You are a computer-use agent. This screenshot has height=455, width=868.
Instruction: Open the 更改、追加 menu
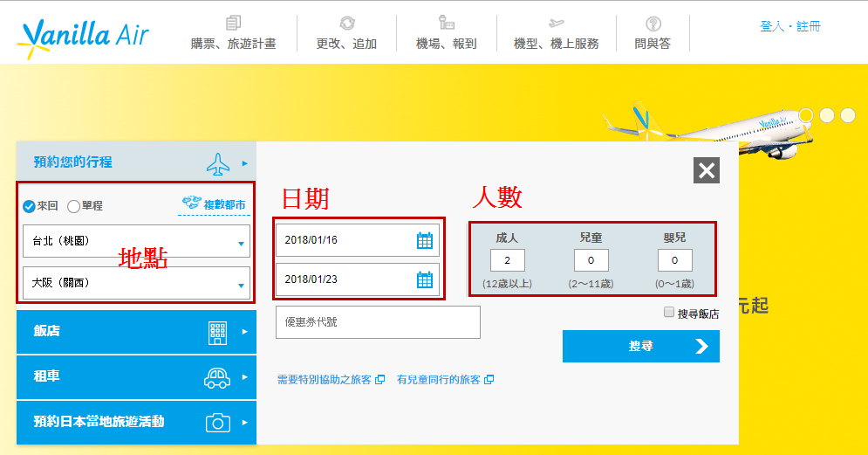(x=346, y=44)
